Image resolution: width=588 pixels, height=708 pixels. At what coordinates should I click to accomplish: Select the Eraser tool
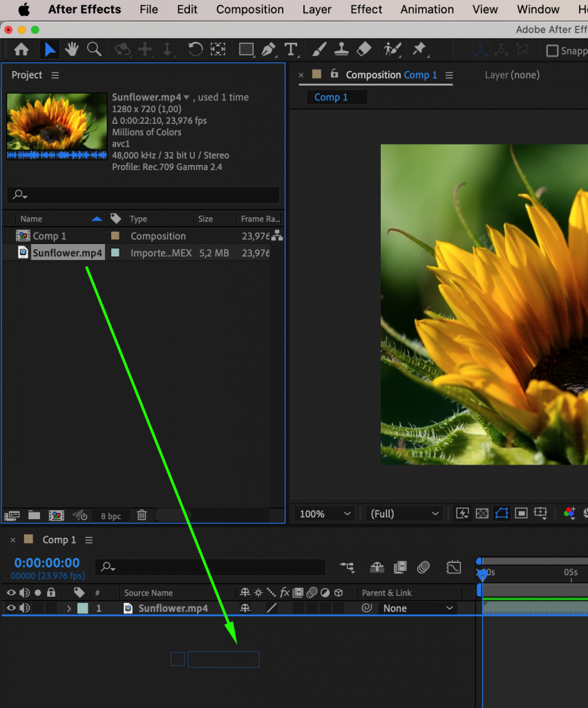(363, 49)
